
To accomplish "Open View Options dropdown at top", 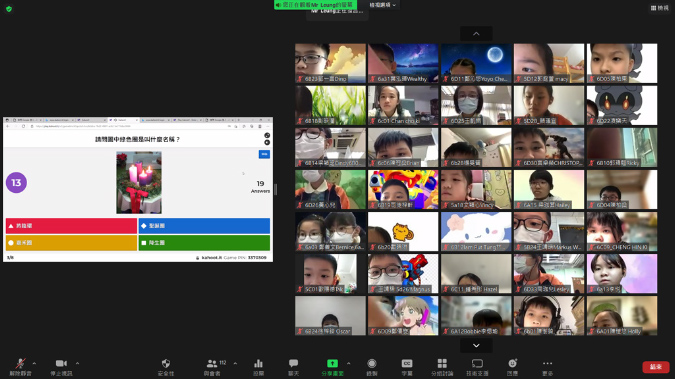I will (382, 5).
